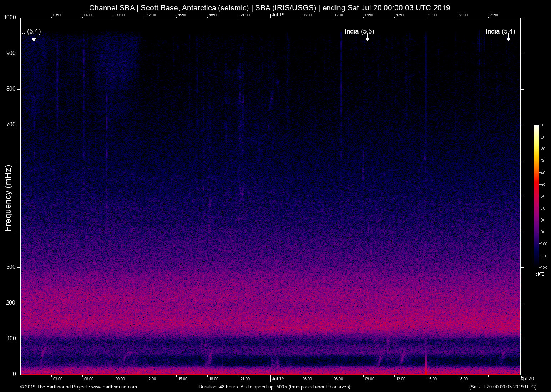
Task: Expand the India (5.5) event annotation
Action: coord(359,31)
